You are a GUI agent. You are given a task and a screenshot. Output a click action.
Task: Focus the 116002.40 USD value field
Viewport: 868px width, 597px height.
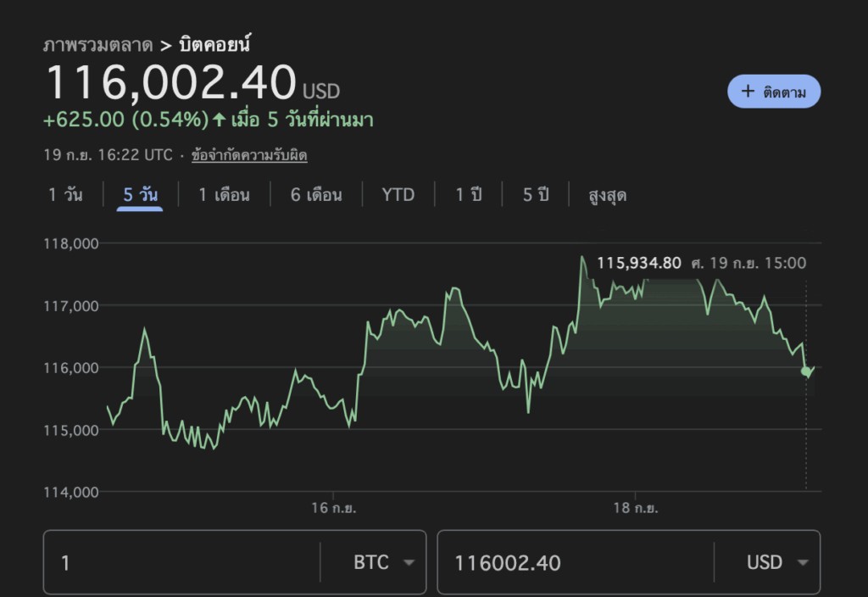576,563
